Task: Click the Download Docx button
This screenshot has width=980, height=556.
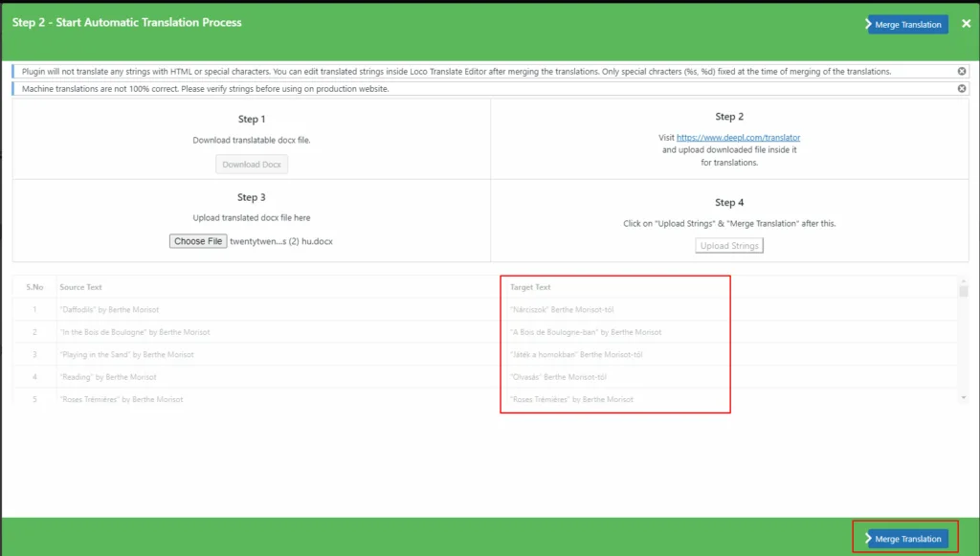Action: pos(252,165)
